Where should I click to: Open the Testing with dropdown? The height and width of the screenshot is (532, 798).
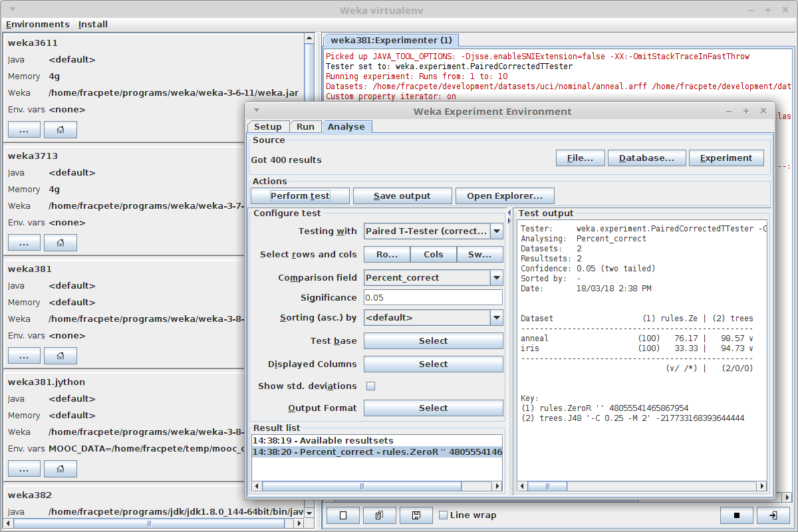click(497, 231)
